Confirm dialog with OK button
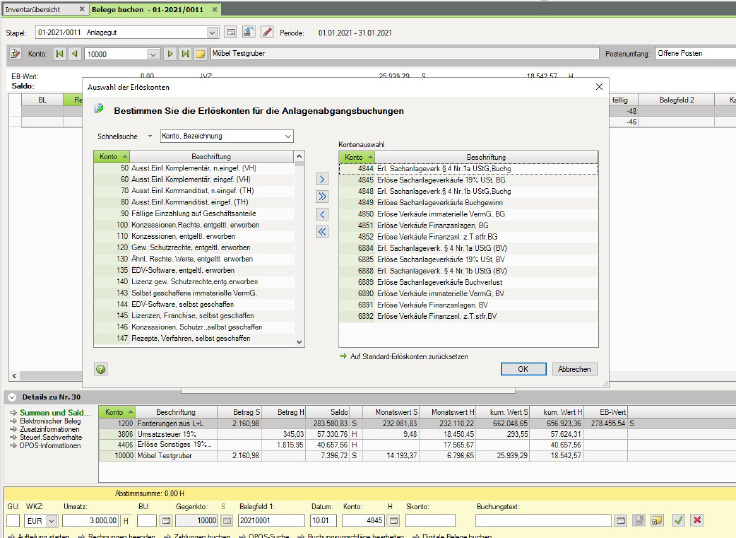This screenshot has height=538, width=736. tap(523, 369)
